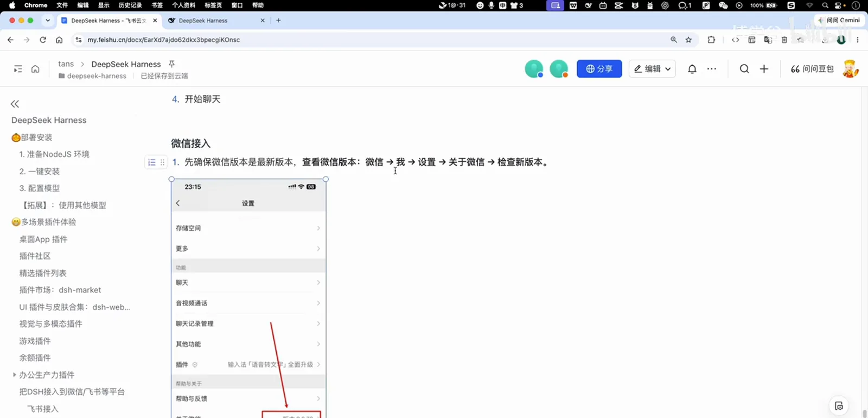Jump to 2. 一键安装 section
The height and width of the screenshot is (418, 868).
[40, 171]
